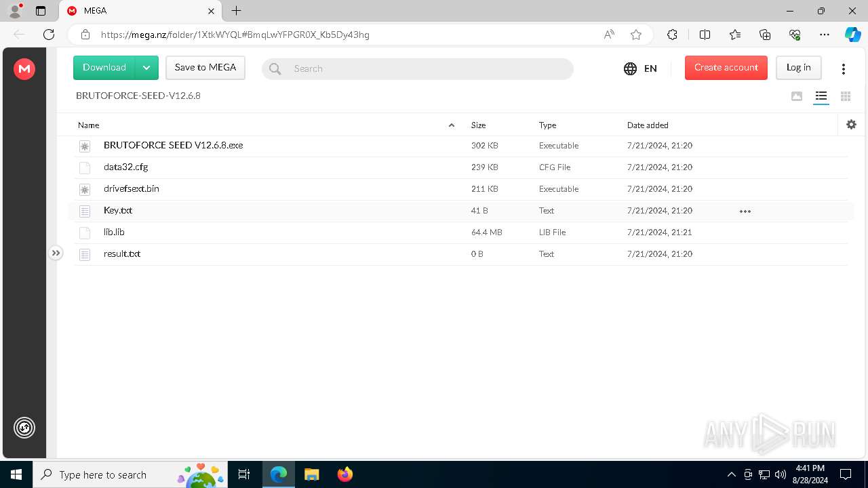Click the green Download button

click(104, 68)
